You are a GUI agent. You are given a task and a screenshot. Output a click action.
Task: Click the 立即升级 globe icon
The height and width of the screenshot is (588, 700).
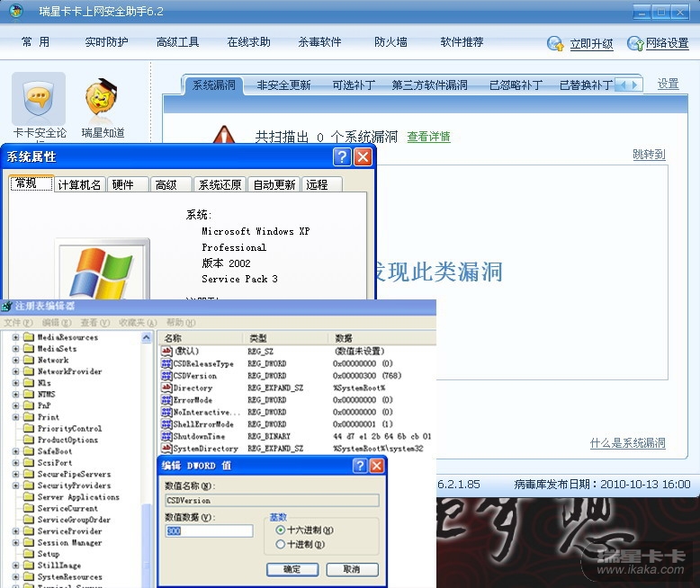click(x=555, y=44)
